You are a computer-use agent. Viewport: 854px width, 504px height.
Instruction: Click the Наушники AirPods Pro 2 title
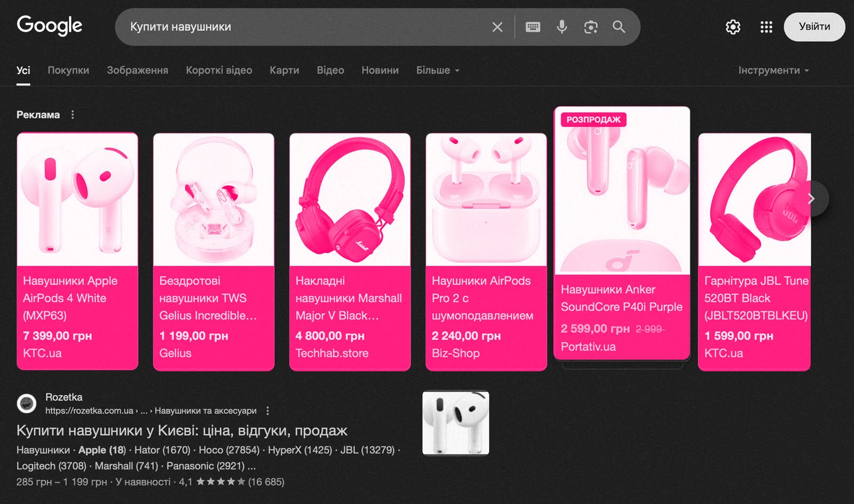point(483,298)
